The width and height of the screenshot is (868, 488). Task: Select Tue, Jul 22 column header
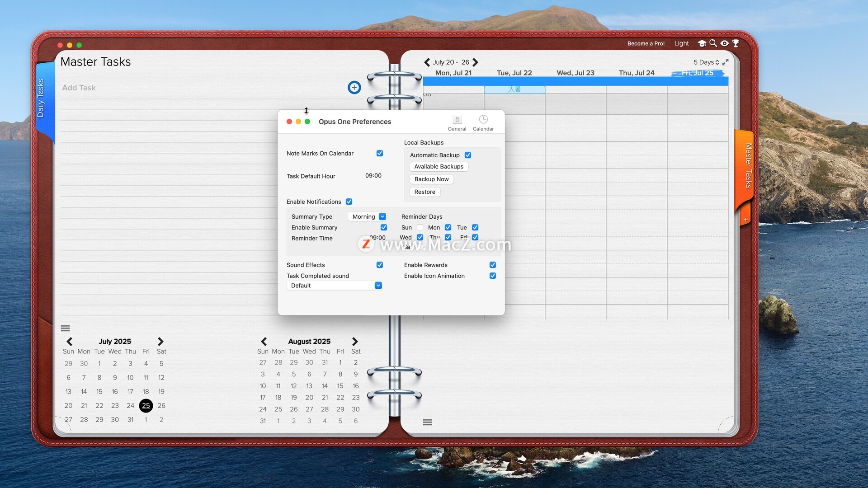(514, 73)
